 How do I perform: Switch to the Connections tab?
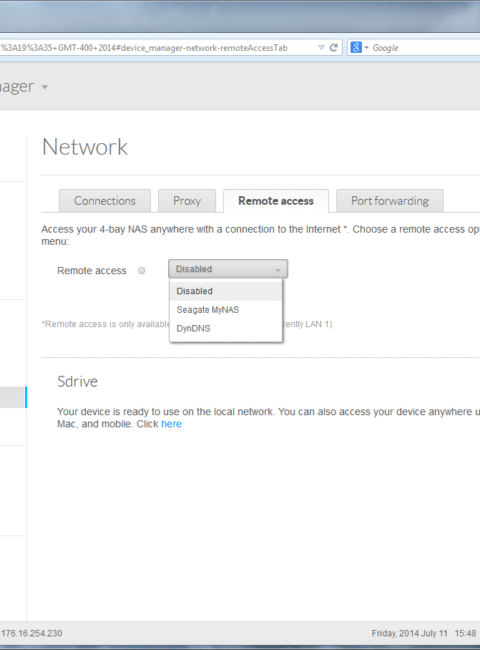[105, 201]
